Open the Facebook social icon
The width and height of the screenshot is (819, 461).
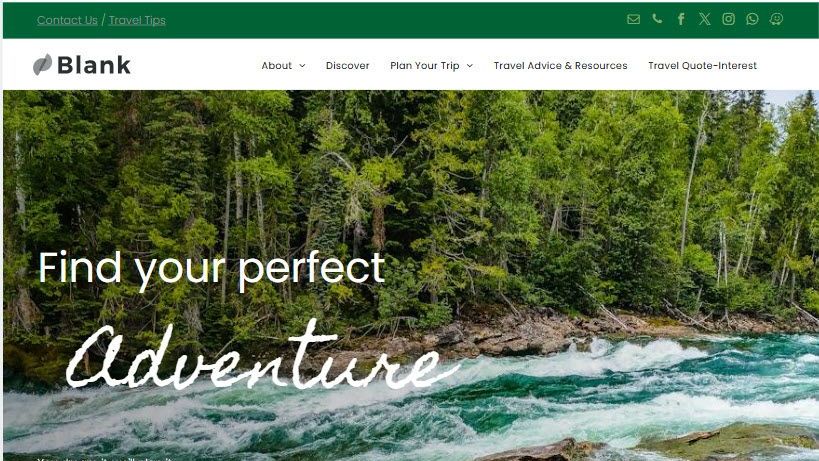tap(681, 19)
